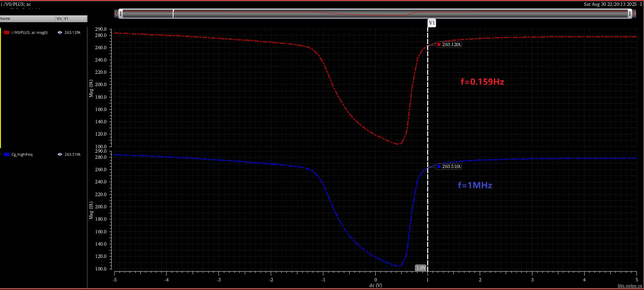Click the 290.0 top tick of upper plot
The width and height of the screenshot is (644, 290).
(101, 29)
